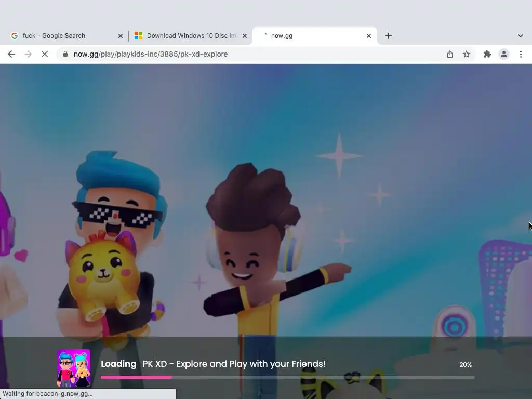The width and height of the screenshot is (532, 399).
Task: Open a new tab with plus button
Action: [389, 36]
